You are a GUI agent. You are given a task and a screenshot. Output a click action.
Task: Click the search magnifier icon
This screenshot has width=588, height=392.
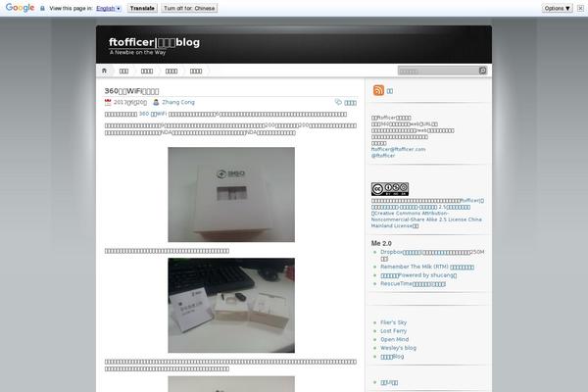pyautogui.click(x=482, y=71)
